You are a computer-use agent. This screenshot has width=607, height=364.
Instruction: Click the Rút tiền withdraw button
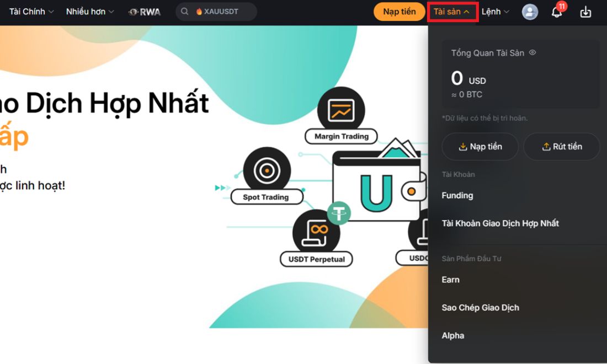coord(562,147)
